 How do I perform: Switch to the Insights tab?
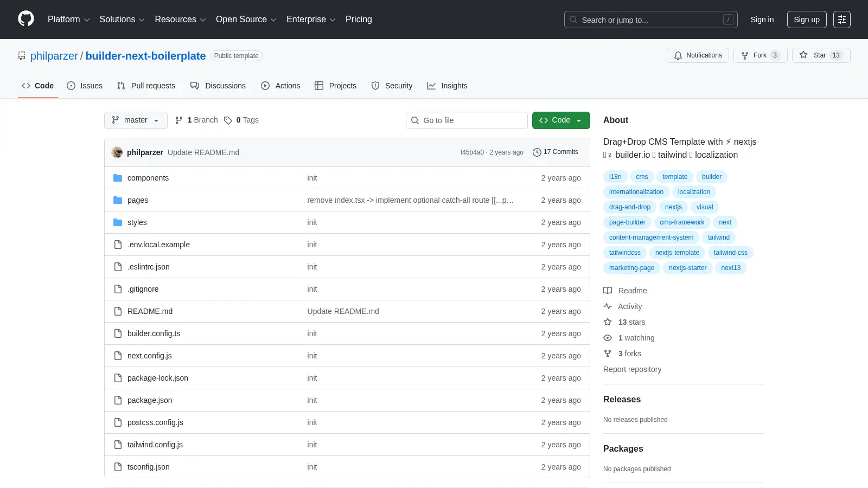pos(447,86)
